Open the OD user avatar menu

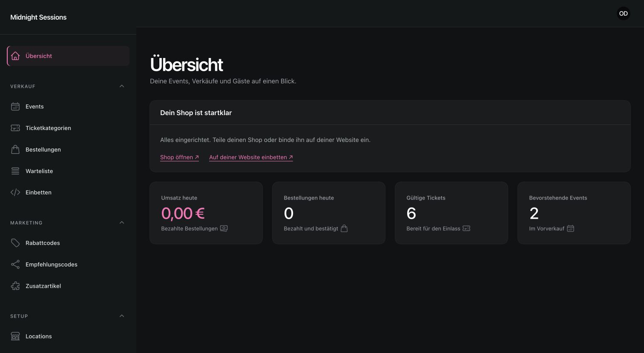(x=624, y=14)
